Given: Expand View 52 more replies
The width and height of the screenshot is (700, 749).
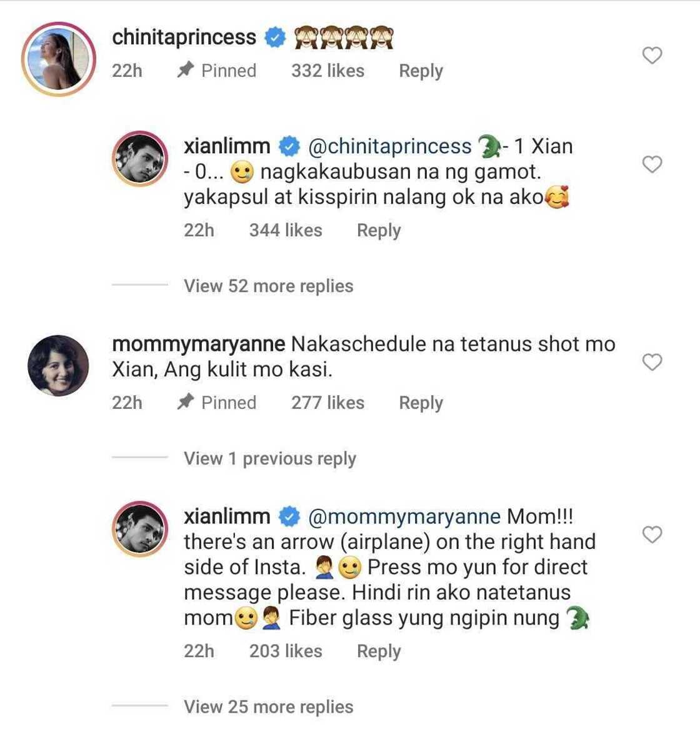Looking at the screenshot, I should coord(268,286).
